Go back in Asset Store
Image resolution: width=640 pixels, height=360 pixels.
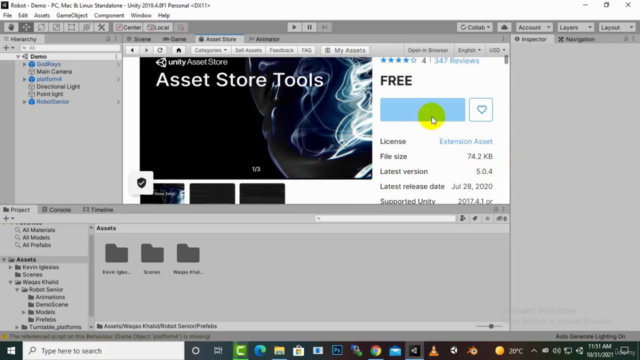[x=132, y=50]
